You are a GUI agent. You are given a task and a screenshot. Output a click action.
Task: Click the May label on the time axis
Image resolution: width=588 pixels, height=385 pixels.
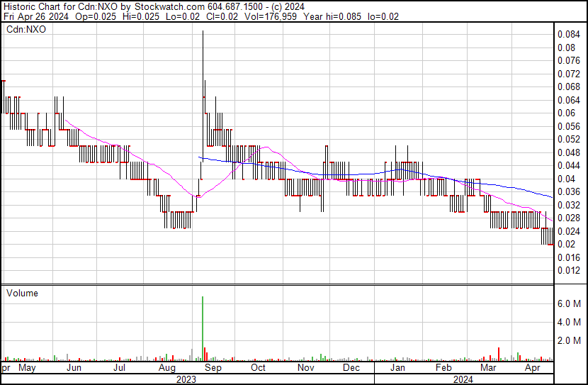click(x=26, y=368)
